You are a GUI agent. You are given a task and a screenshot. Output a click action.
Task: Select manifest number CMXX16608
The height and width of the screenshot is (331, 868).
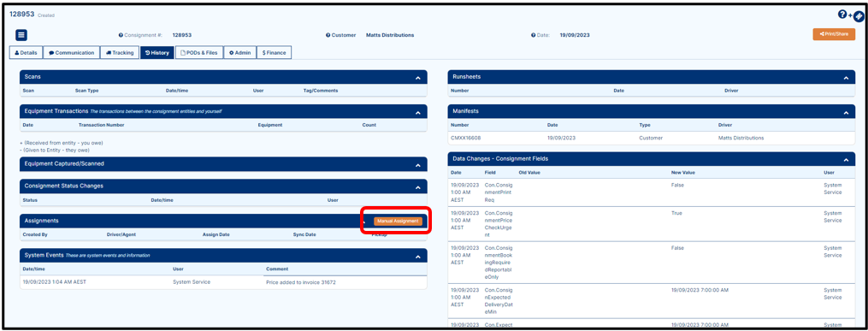pyautogui.click(x=466, y=138)
